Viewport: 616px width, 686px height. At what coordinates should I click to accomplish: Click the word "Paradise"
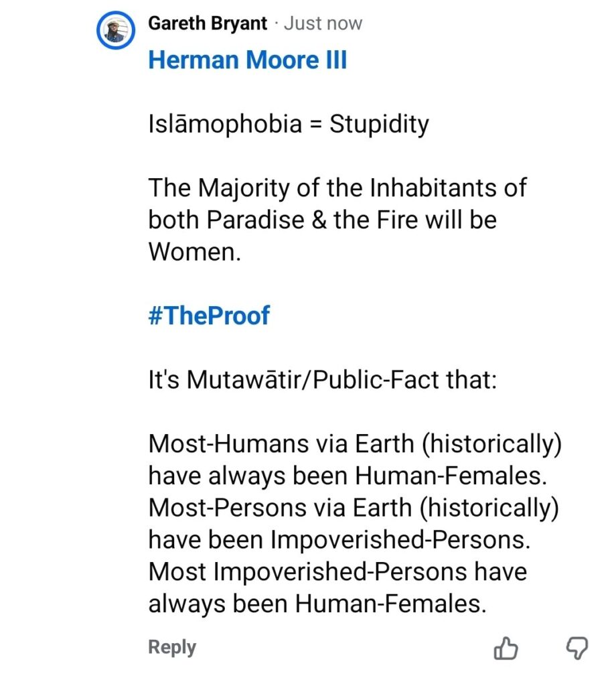(x=256, y=220)
